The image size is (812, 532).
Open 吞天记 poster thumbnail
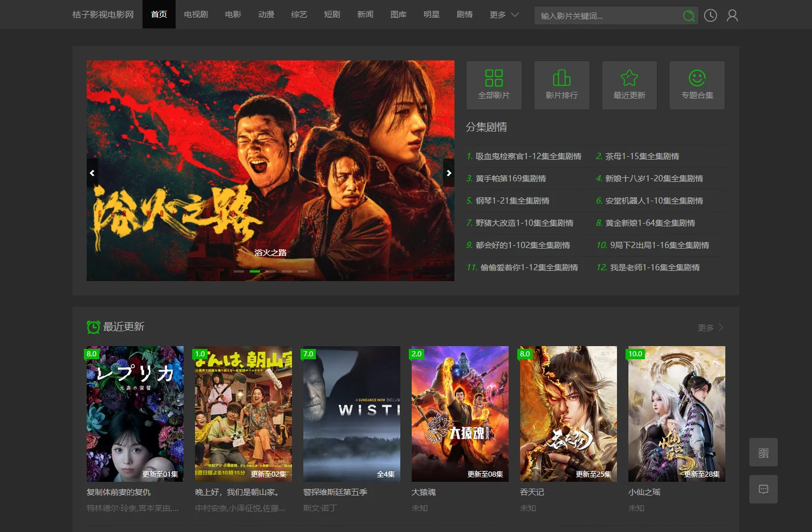click(569, 414)
